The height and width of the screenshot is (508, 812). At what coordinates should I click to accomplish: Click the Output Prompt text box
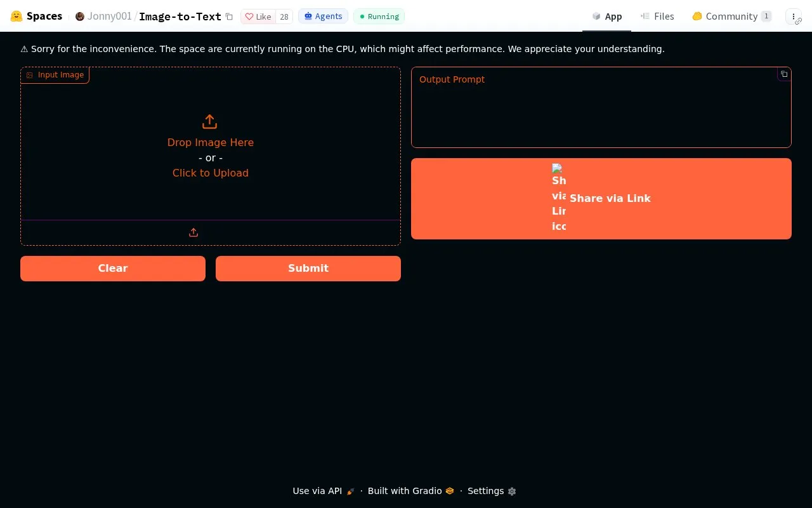[x=601, y=107]
